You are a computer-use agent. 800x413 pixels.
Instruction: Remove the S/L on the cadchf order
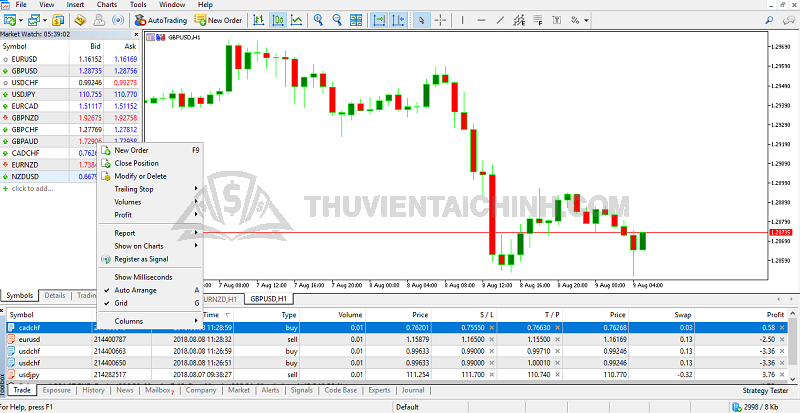(491, 328)
